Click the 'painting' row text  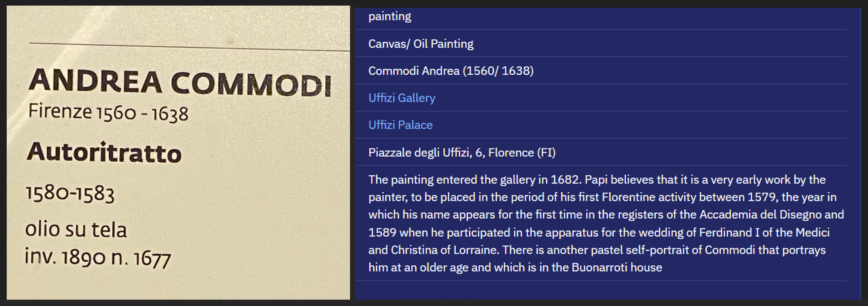[390, 16]
